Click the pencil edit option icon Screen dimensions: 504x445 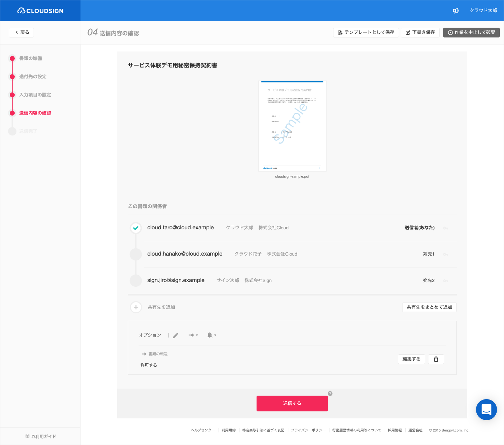176,335
